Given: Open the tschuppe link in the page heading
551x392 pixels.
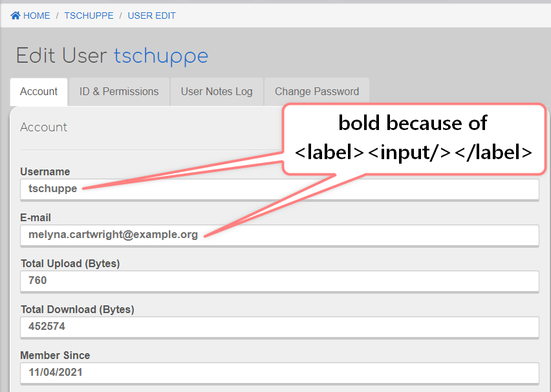Looking at the screenshot, I should (161, 56).
